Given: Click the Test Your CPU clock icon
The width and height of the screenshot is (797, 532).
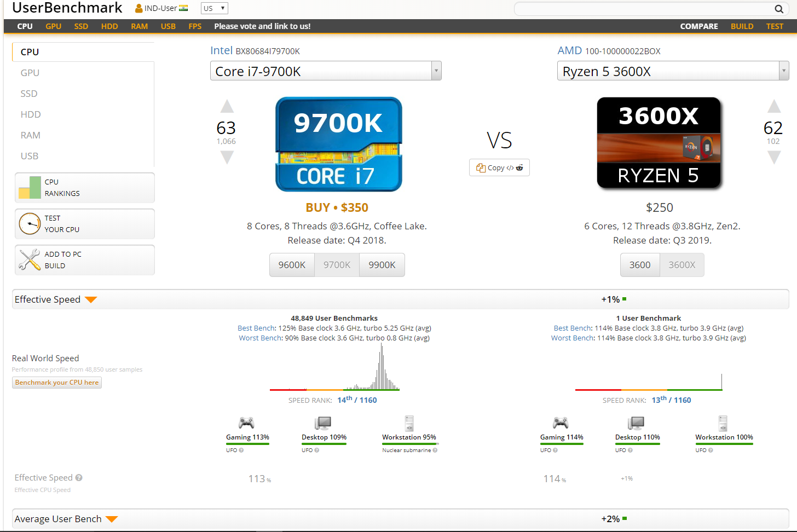Looking at the screenshot, I should [x=30, y=224].
